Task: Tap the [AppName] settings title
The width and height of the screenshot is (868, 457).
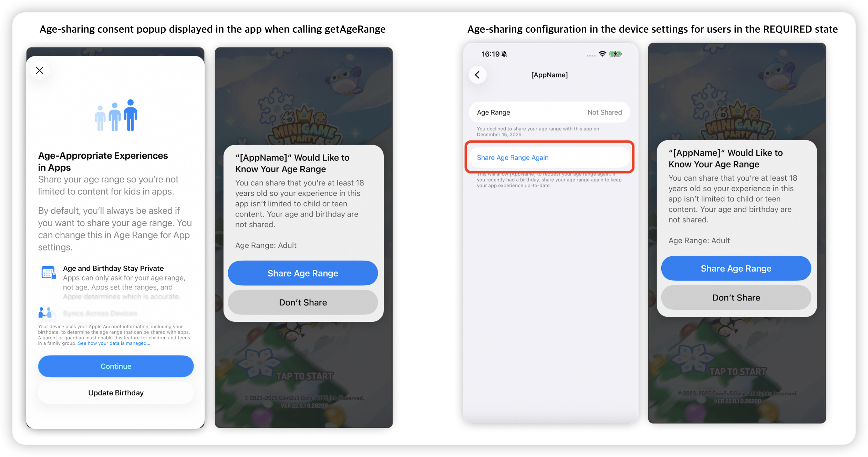Action: [x=549, y=75]
